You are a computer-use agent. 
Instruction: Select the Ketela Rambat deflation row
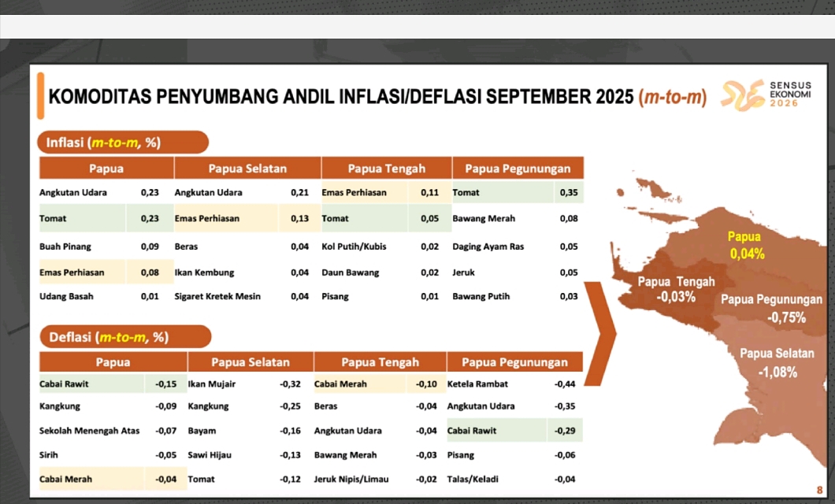point(514,384)
